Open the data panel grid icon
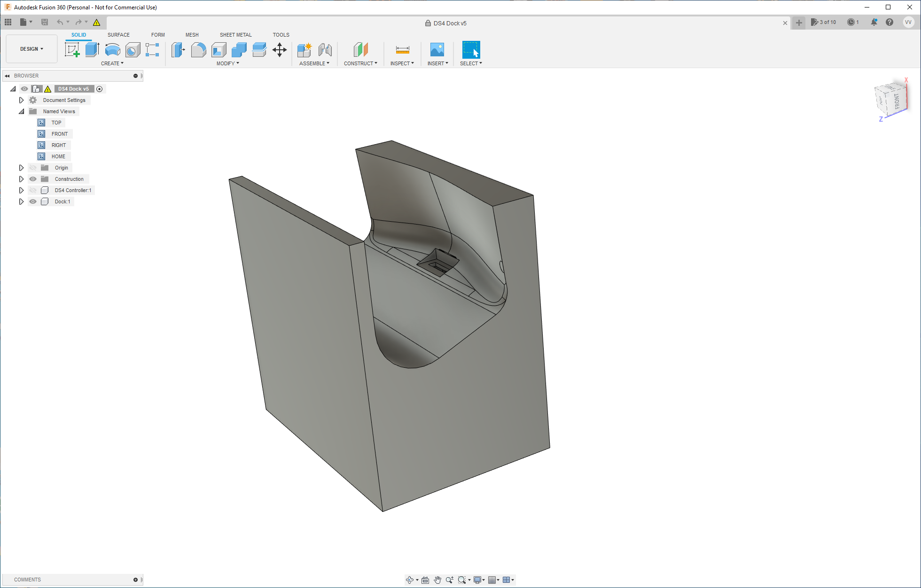The image size is (921, 588). pos(8,22)
